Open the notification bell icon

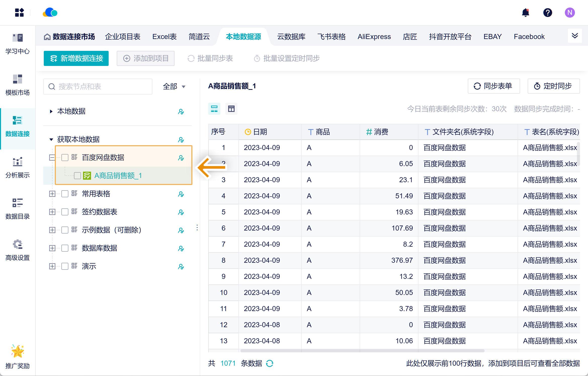point(525,13)
